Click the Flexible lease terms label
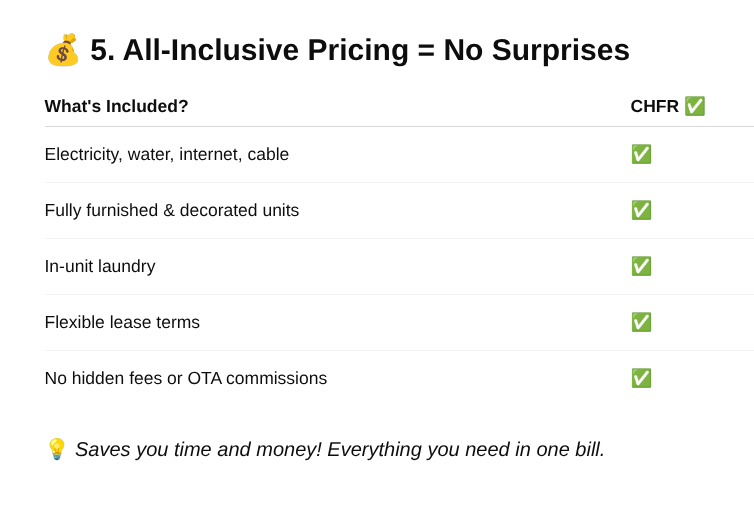This screenshot has height=511, width=754. click(x=122, y=322)
